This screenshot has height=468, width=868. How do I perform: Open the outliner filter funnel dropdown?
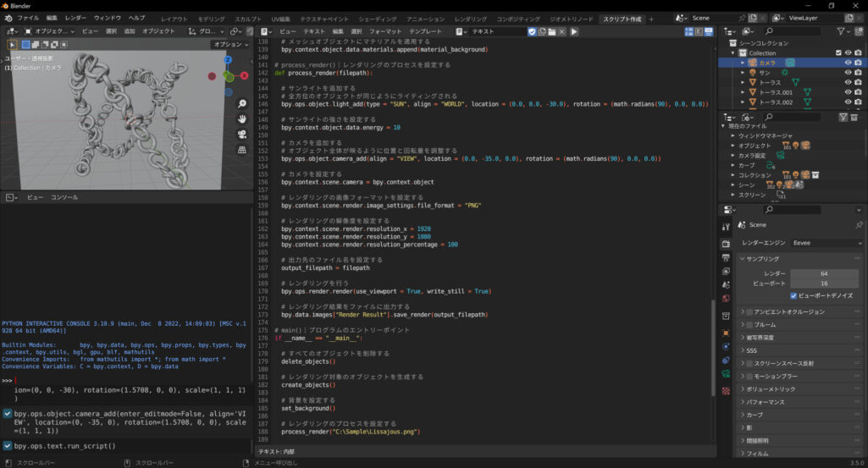844,31
